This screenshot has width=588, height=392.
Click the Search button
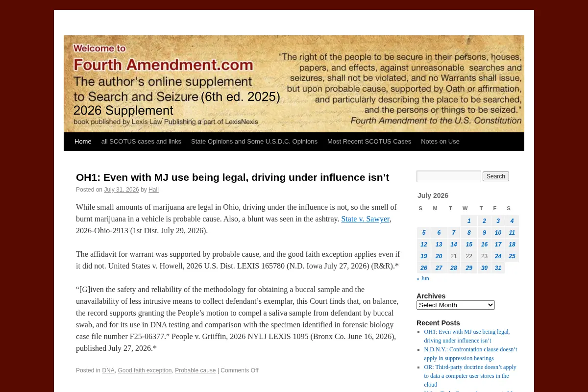click(x=496, y=176)
